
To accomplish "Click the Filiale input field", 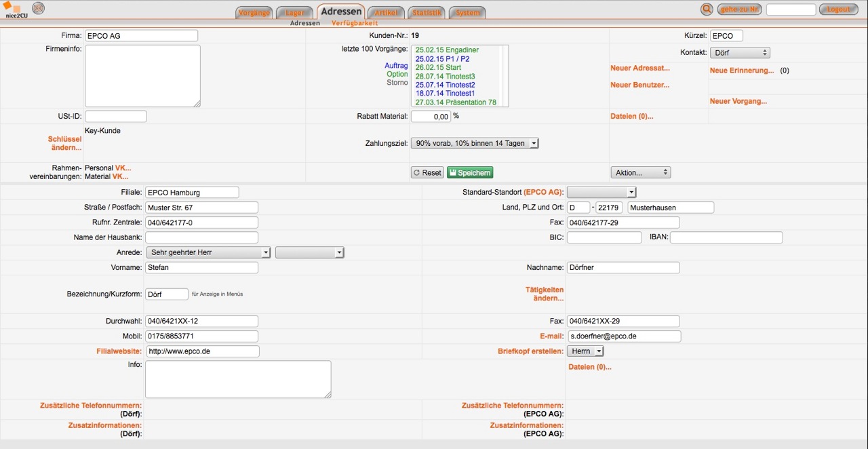I will (x=192, y=192).
